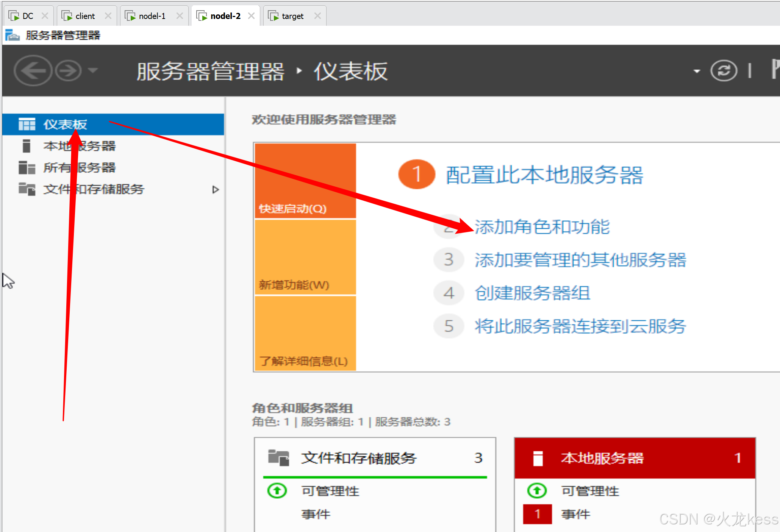Switch to the nodel-1 VM tab

click(x=152, y=16)
